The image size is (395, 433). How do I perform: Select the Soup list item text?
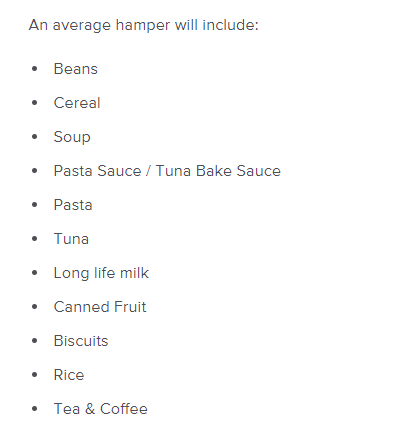72,137
